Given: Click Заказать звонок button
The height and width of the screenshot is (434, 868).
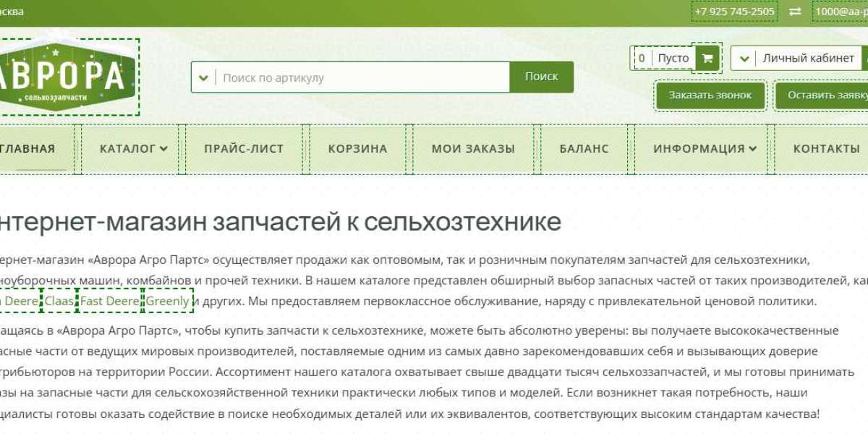Looking at the screenshot, I should 710,94.
